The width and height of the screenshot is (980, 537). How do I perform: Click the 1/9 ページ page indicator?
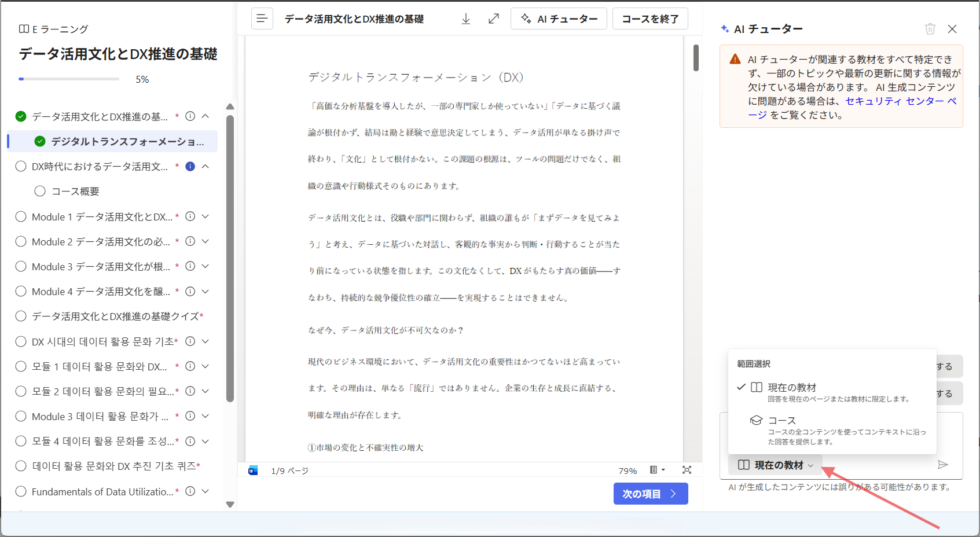click(289, 470)
